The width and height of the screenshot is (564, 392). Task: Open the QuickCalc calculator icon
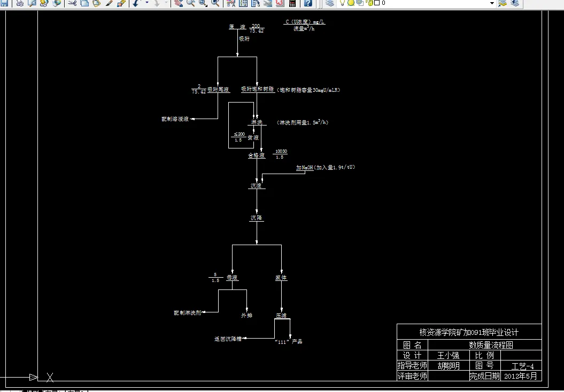click(292, 3)
